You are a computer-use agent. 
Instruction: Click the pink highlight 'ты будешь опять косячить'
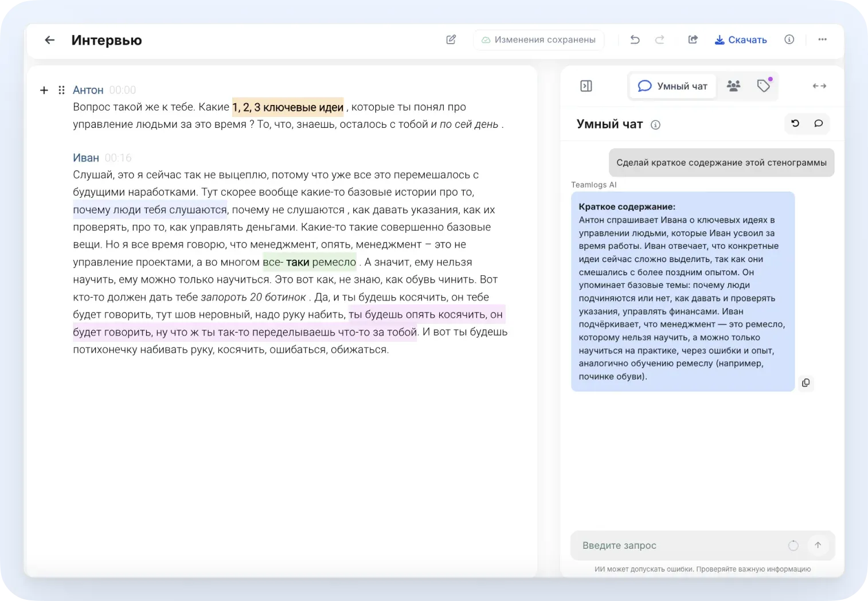click(417, 314)
